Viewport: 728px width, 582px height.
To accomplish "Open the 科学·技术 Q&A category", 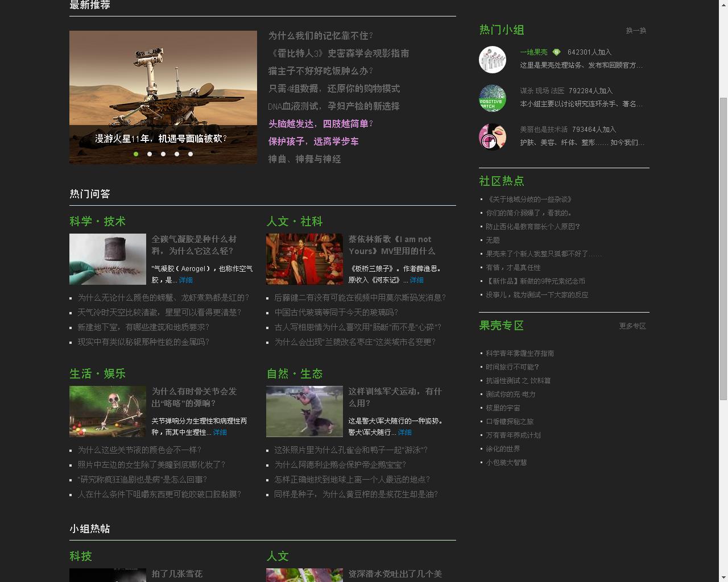I will (x=98, y=222).
